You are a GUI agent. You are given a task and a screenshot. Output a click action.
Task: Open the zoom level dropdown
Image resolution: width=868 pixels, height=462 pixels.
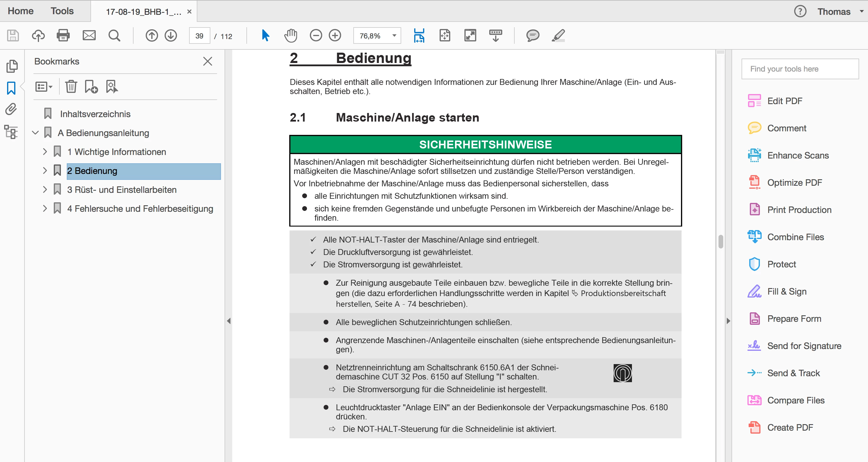coord(394,36)
